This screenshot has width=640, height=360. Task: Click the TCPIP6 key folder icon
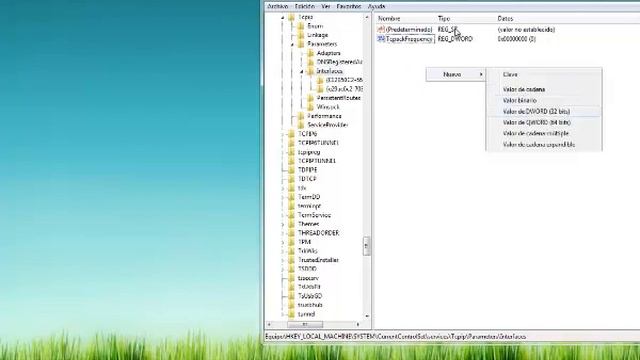(291, 134)
